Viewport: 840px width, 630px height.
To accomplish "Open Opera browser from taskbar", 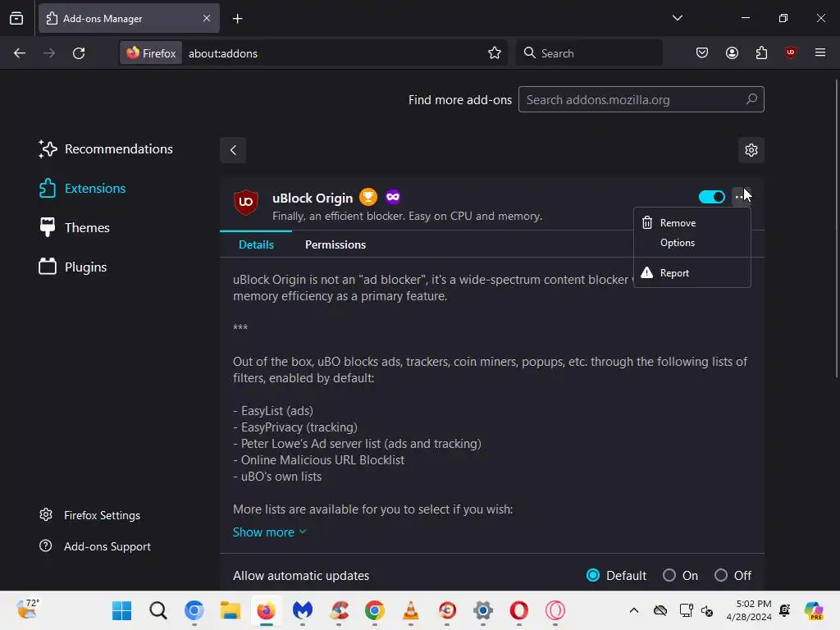I will click(518, 610).
